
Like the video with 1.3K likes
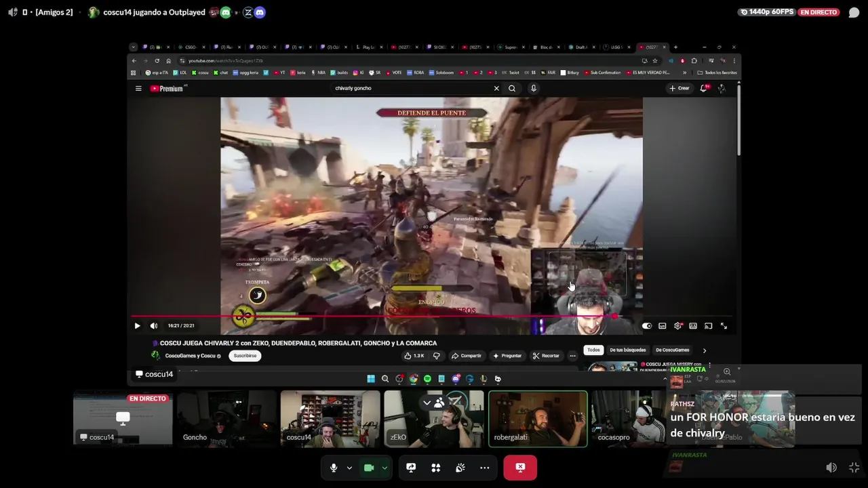pos(414,356)
